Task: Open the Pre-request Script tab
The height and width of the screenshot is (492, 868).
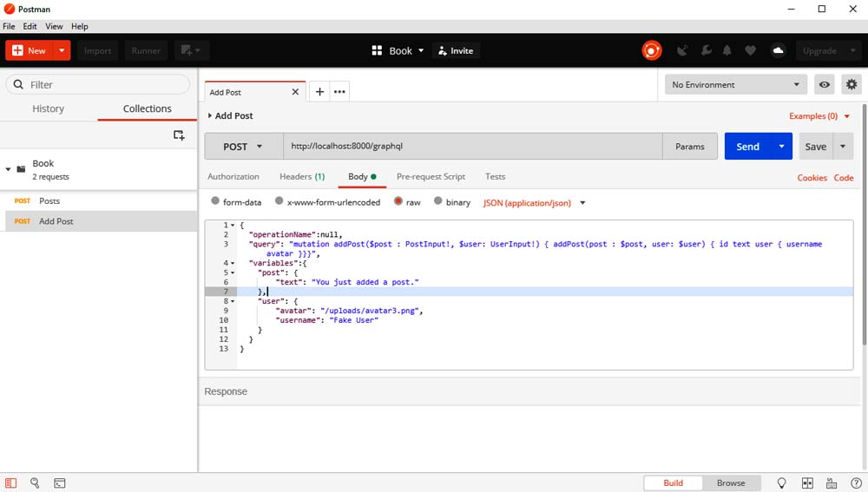Action: click(x=431, y=176)
